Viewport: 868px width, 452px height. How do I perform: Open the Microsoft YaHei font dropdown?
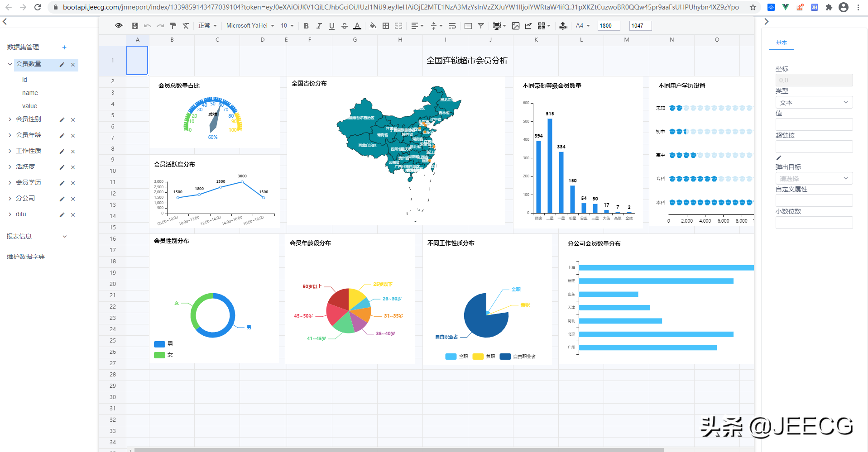click(x=250, y=26)
